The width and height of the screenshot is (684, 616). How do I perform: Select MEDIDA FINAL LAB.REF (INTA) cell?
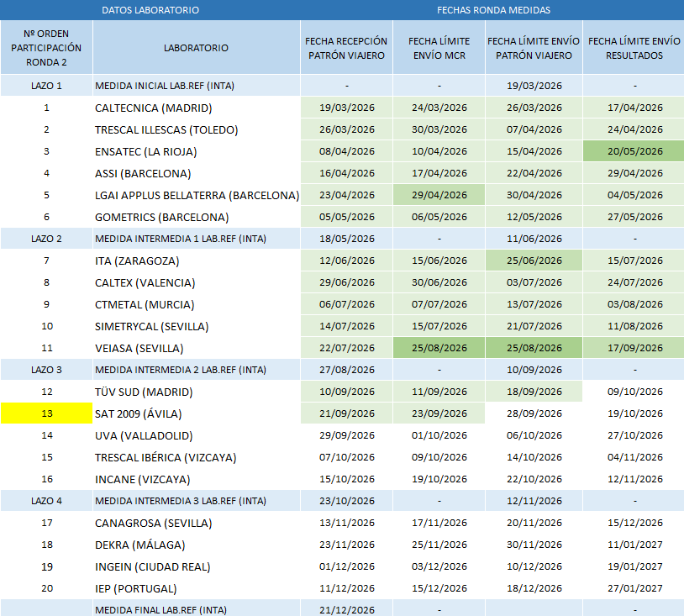click(x=197, y=609)
